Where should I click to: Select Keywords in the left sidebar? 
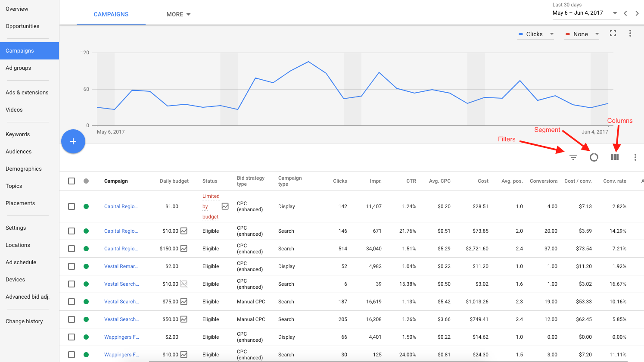click(18, 134)
